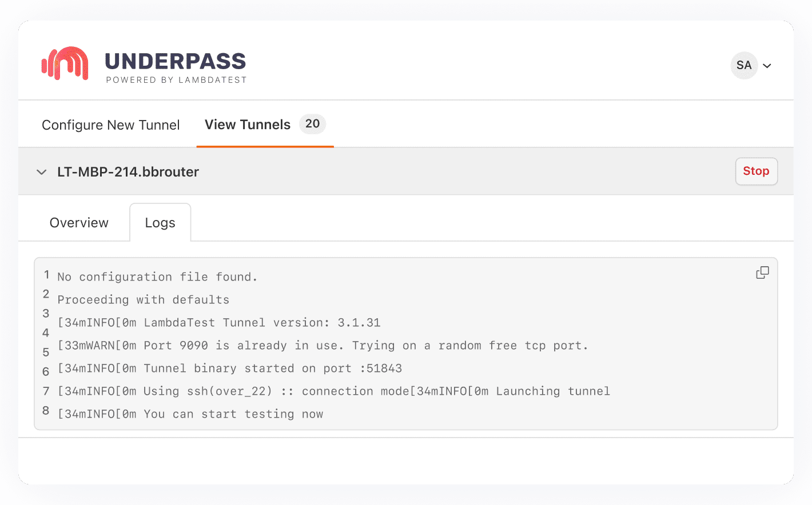This screenshot has height=505, width=812.
Task: Stop the LT-MBP-214.bbrouter tunnel
Action: (756, 171)
